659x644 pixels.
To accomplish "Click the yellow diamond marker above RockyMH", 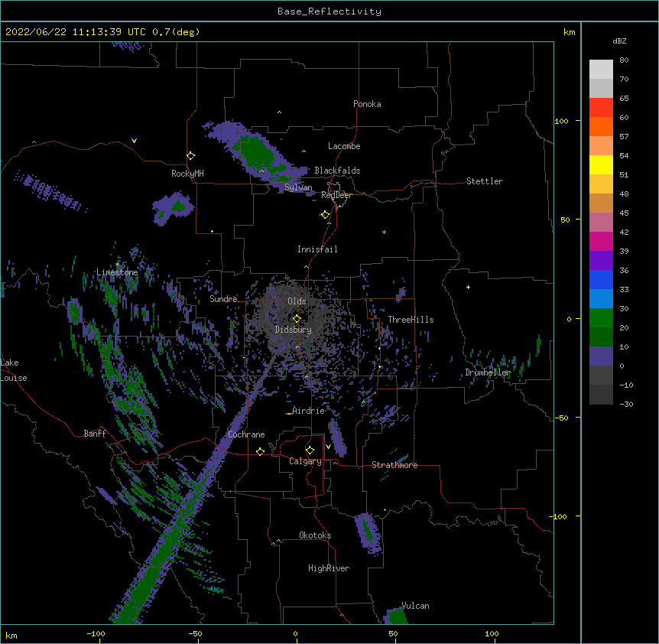I will [190, 156].
